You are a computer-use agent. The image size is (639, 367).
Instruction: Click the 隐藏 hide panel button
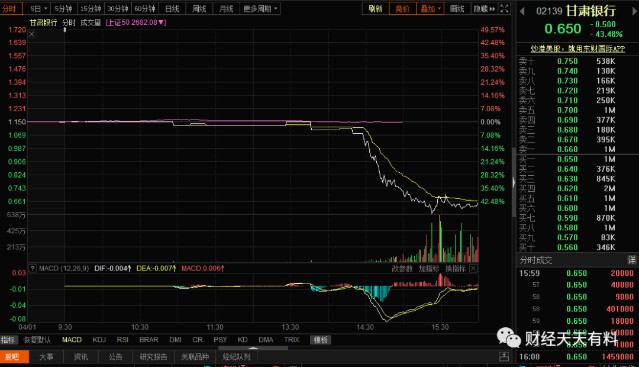484,9
